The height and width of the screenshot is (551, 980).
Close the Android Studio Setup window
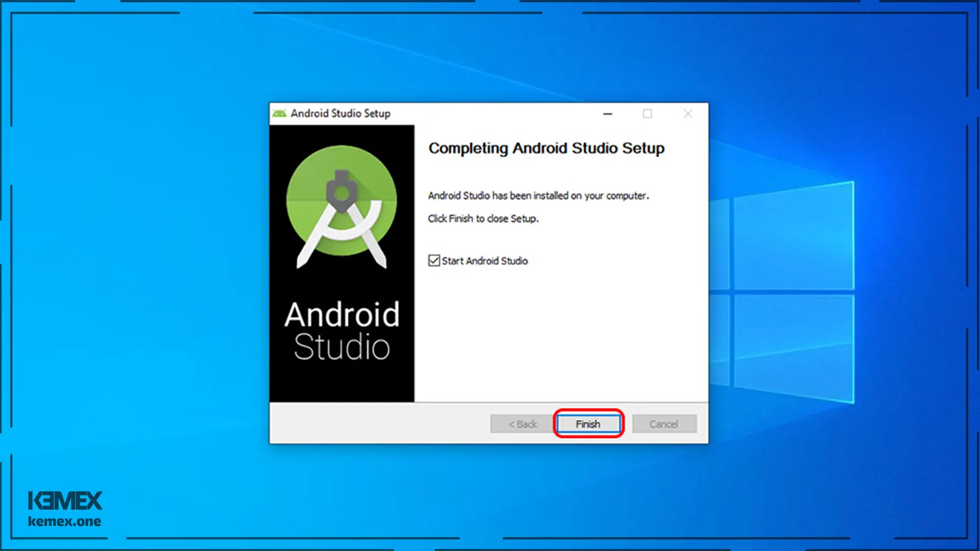point(688,114)
